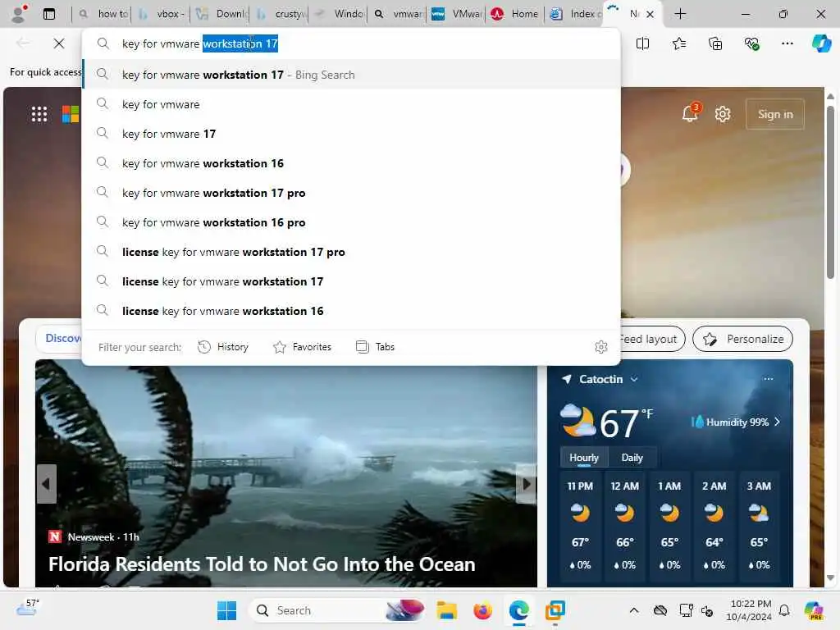Select suggestion 'license key for vmware workstation 16'
The height and width of the screenshot is (630, 840).
click(x=352, y=311)
